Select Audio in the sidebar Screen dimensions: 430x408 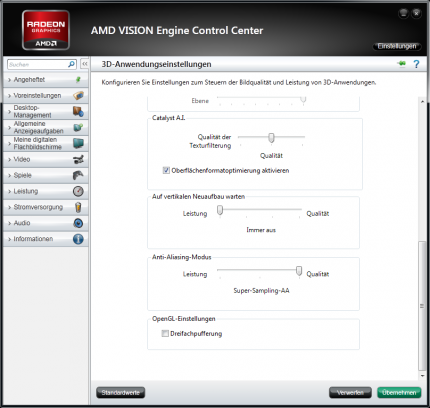coord(46,223)
